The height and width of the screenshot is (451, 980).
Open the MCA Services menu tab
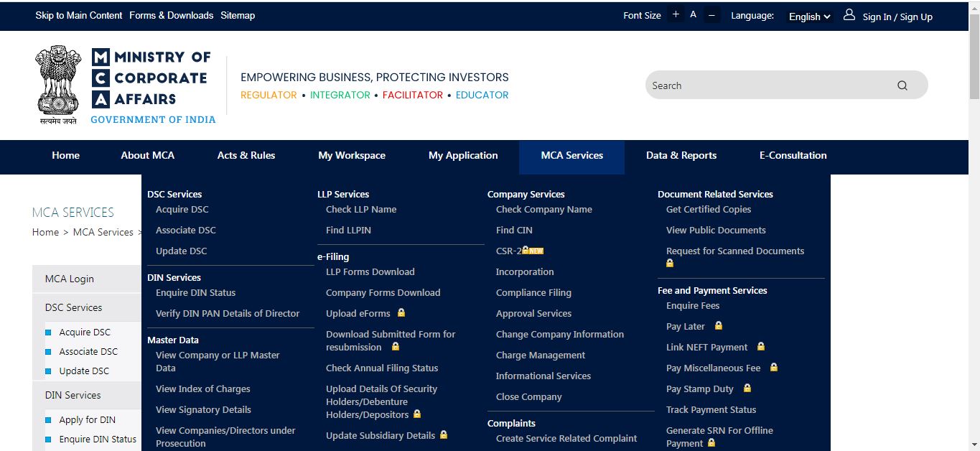click(x=571, y=156)
